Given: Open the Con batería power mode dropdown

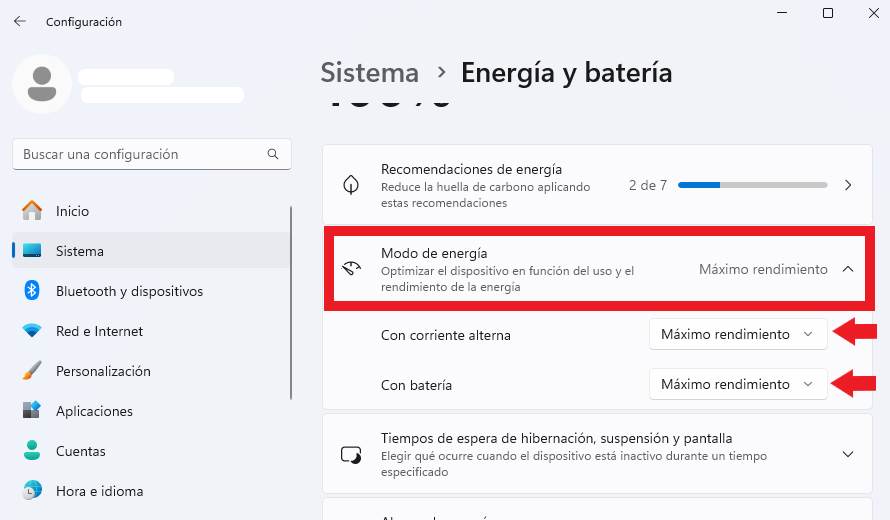Looking at the screenshot, I should click(x=738, y=384).
